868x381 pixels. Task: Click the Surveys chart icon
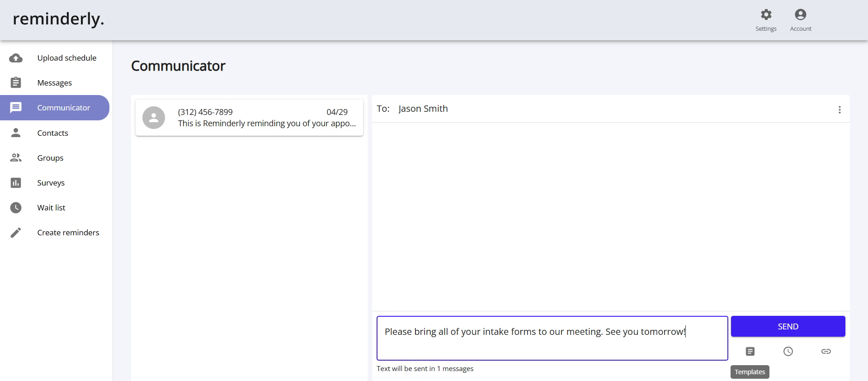16,182
